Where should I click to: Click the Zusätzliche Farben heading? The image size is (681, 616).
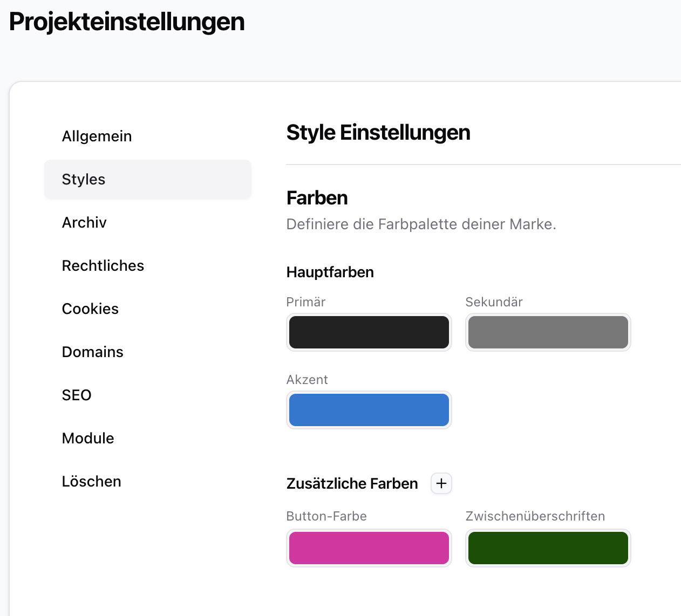[x=352, y=483]
